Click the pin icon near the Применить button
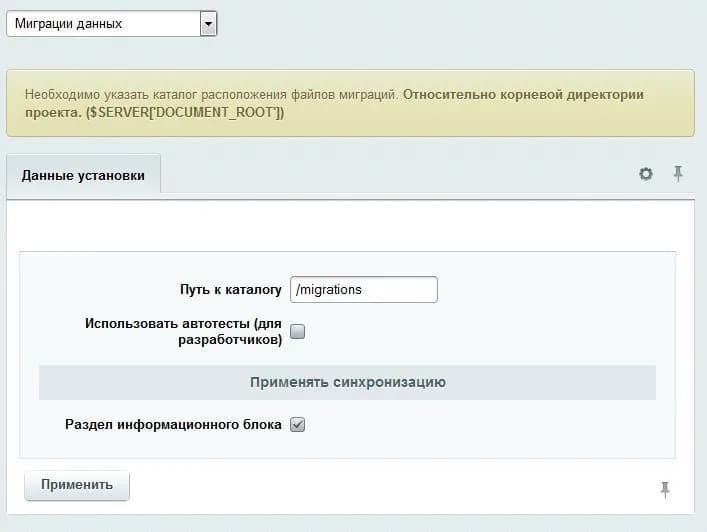The height and width of the screenshot is (532, 707). coord(665,490)
